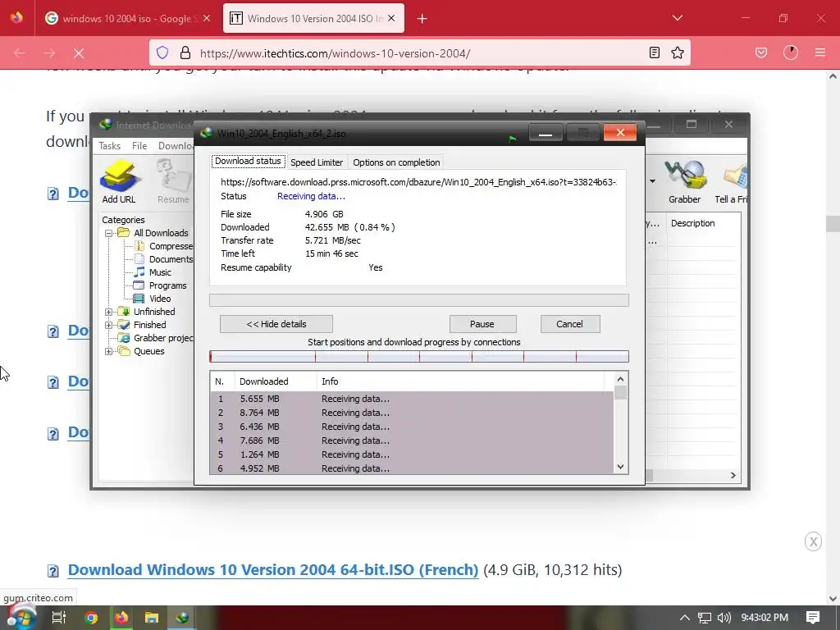The image size is (840, 630).
Task: Select connection row 5 with 1.264 MB
Action: pos(412,454)
